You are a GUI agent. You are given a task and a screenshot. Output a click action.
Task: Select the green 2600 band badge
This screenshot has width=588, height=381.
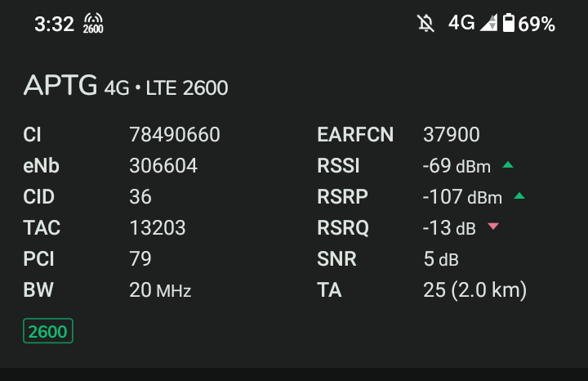48,330
